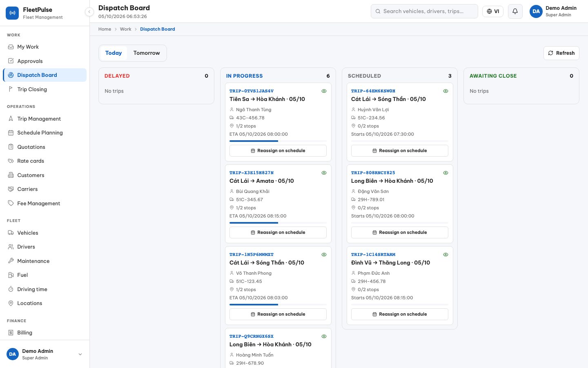Click the FleetPulse logo icon
Image resolution: width=588 pixels, height=368 pixels.
pos(12,13)
